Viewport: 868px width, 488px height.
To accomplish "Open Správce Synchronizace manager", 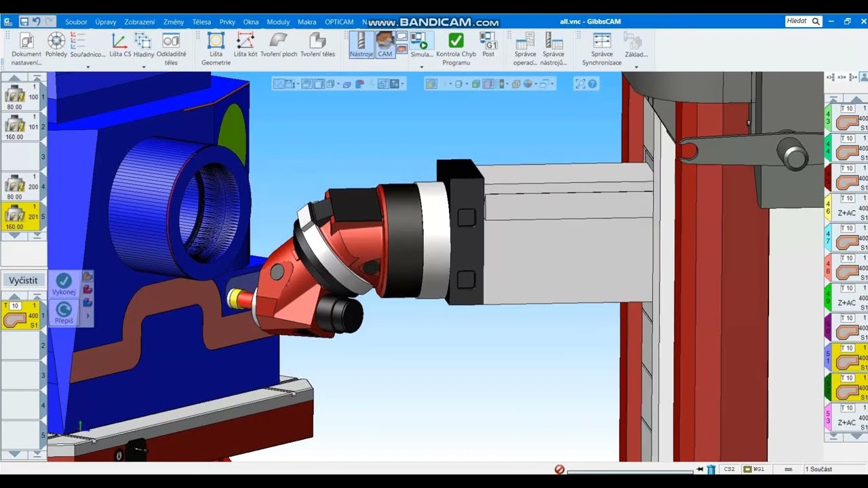I will click(601, 48).
